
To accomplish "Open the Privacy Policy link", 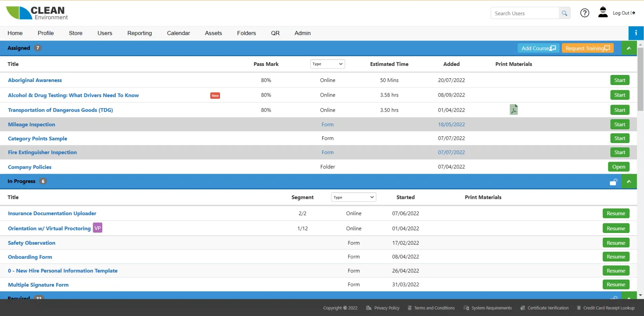I will (x=386, y=308).
